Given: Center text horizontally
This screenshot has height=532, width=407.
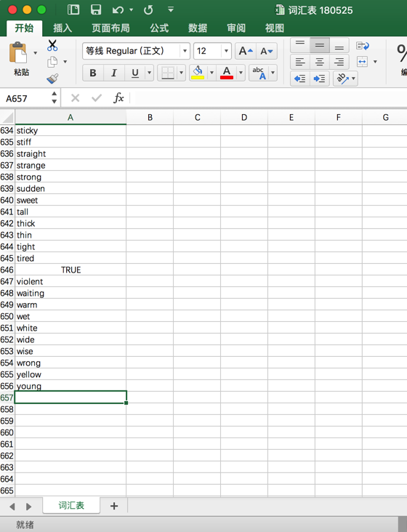Looking at the screenshot, I should tap(320, 62).
